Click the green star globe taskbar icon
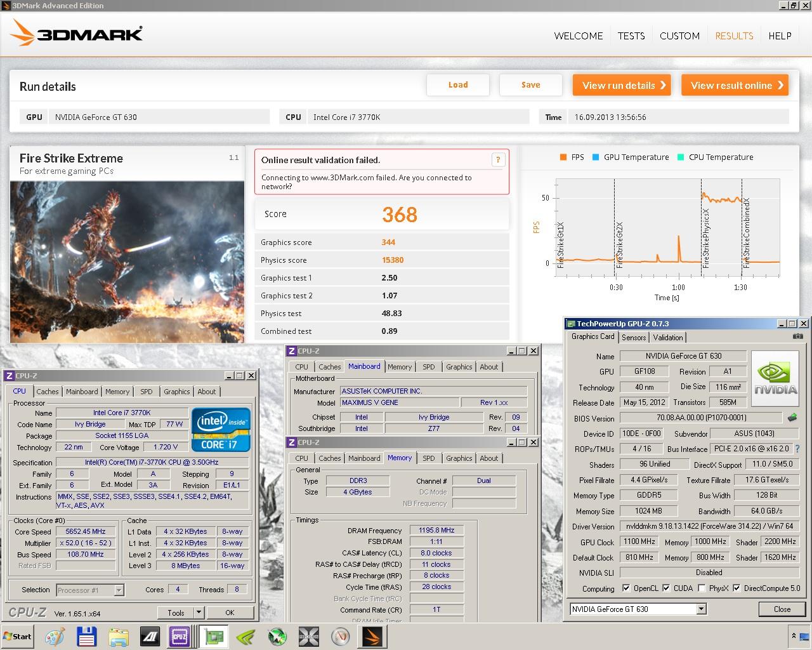Screen dimensions: 812x650 point(277,637)
